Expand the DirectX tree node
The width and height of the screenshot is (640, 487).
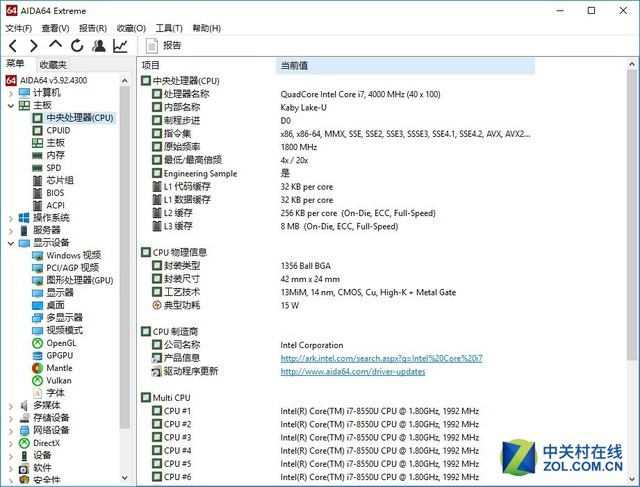11,443
